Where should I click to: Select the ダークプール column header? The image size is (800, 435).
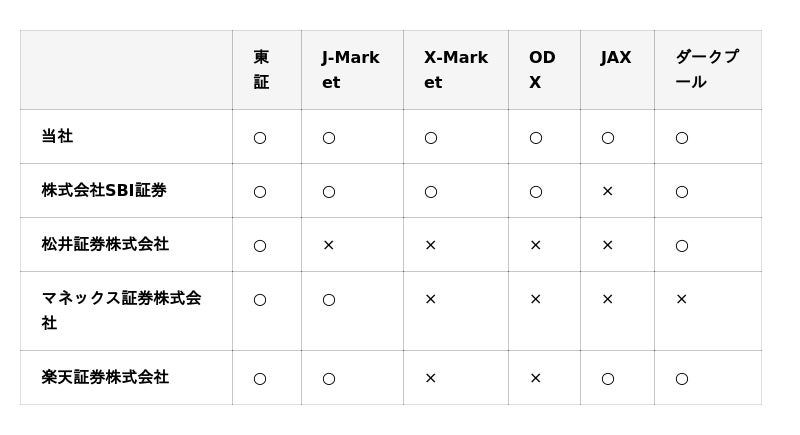[706, 70]
